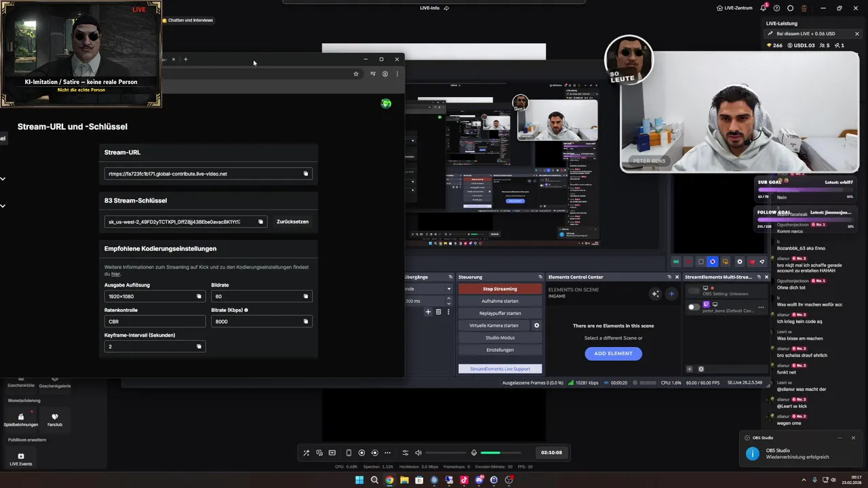The width and height of the screenshot is (868, 488).
Task: Toggle peter_bens multi-stream output switch
Action: pyautogui.click(x=693, y=307)
